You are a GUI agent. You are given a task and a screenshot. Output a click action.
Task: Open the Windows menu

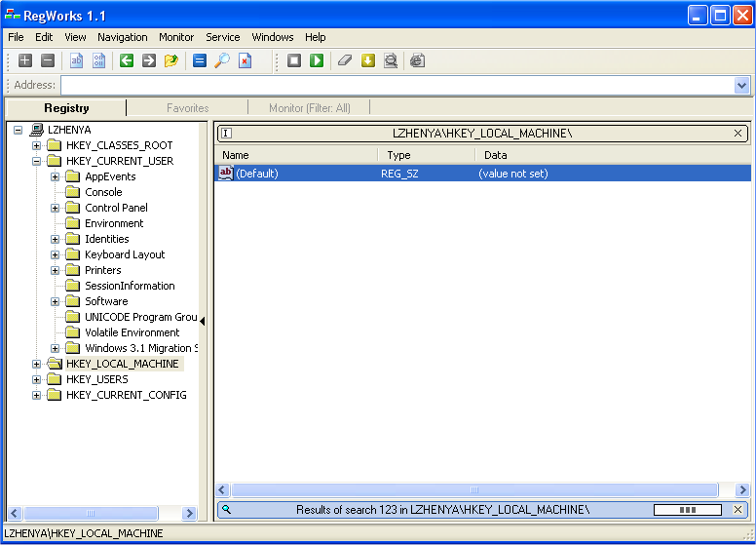pos(273,37)
